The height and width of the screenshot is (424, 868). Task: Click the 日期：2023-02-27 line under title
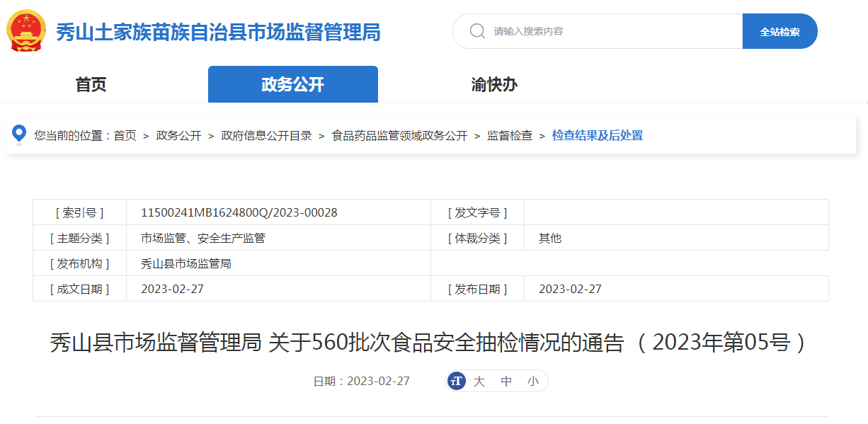pyautogui.click(x=361, y=381)
